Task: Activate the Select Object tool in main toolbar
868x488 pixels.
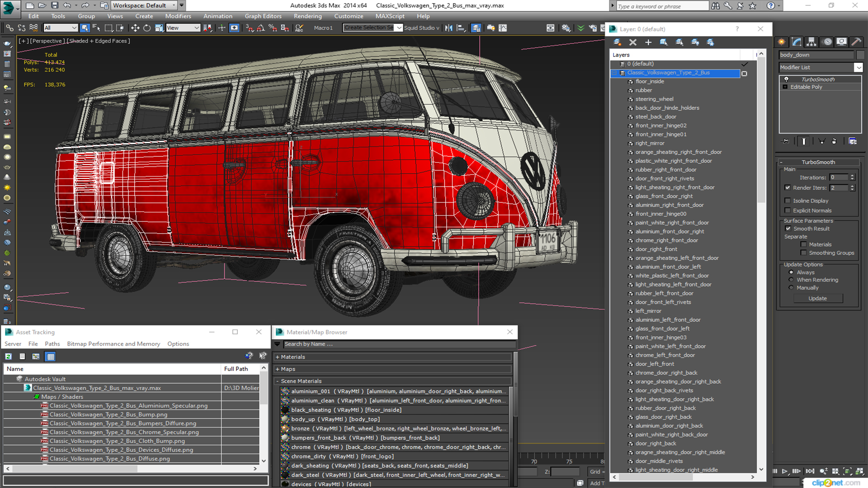Action: (85, 28)
